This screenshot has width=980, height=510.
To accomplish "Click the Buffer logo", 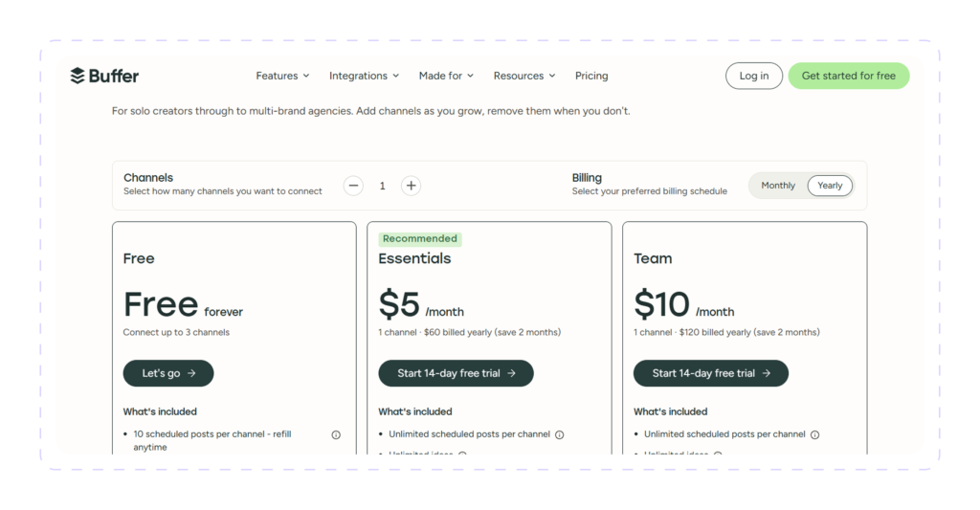I will pyautogui.click(x=104, y=76).
